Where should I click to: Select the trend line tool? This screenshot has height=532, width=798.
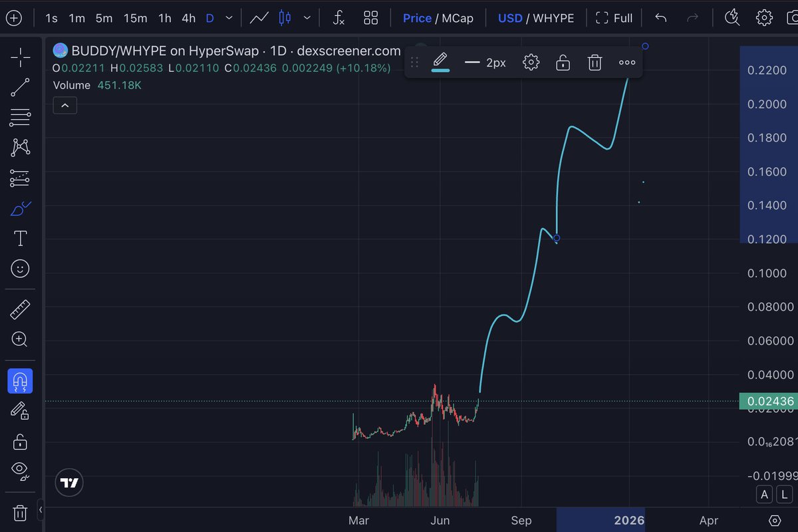point(21,87)
